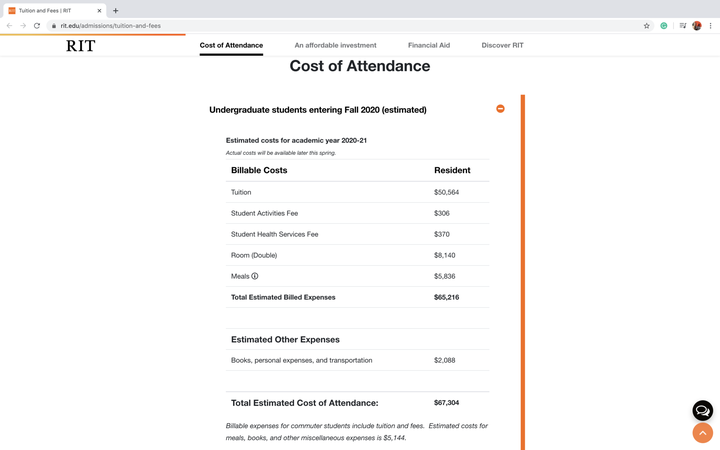
Task: Click the Meals info icon
Action: click(255, 276)
